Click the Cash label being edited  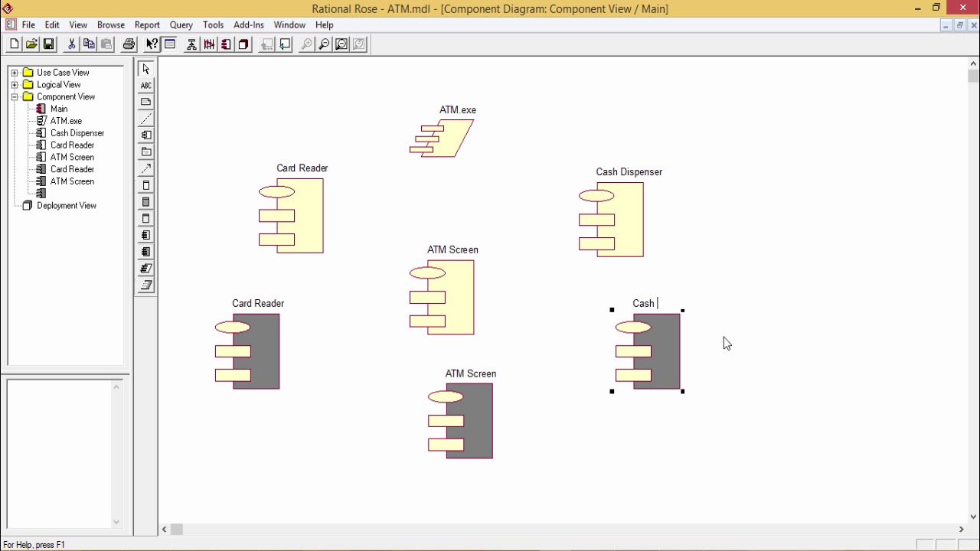click(x=644, y=303)
